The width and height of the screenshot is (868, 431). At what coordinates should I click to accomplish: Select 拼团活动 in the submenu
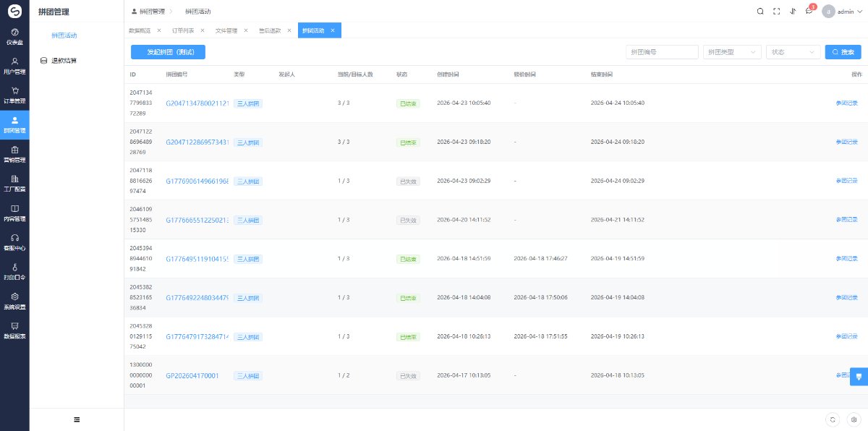64,35
